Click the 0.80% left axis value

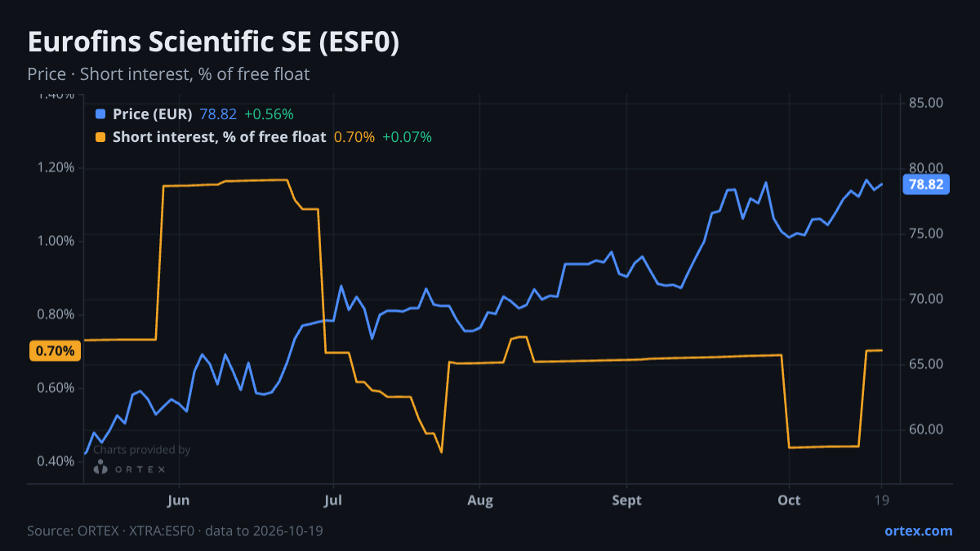point(56,315)
